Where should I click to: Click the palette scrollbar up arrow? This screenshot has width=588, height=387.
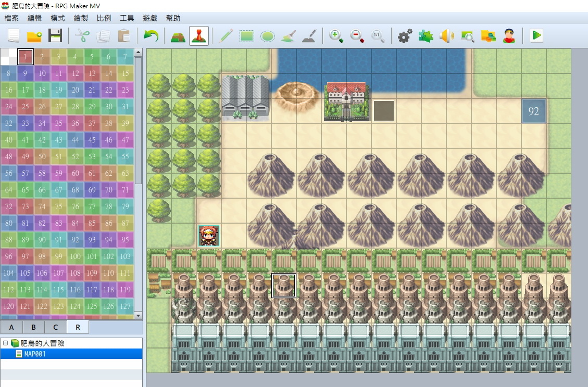138,53
